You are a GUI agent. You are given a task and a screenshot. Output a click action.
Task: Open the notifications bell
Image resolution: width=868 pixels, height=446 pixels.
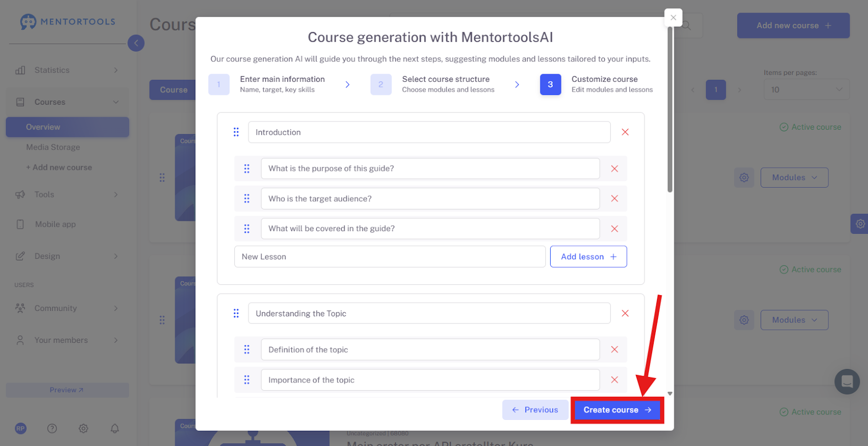115,429
